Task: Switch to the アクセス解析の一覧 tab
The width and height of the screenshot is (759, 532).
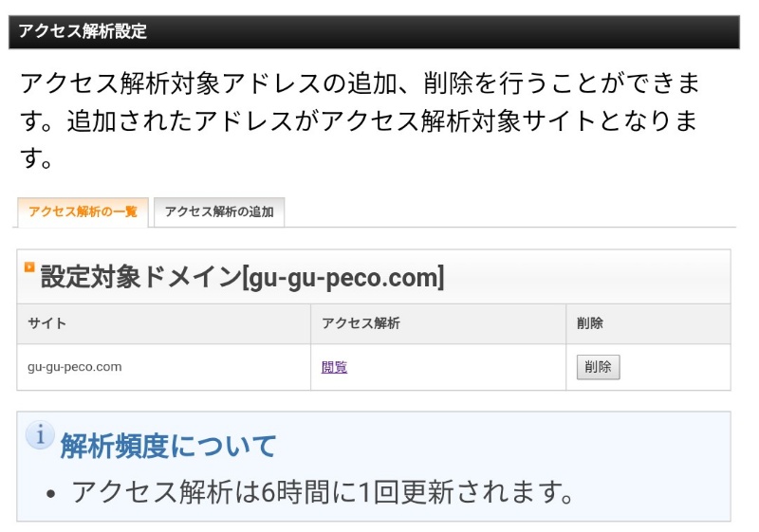Action: (x=83, y=211)
